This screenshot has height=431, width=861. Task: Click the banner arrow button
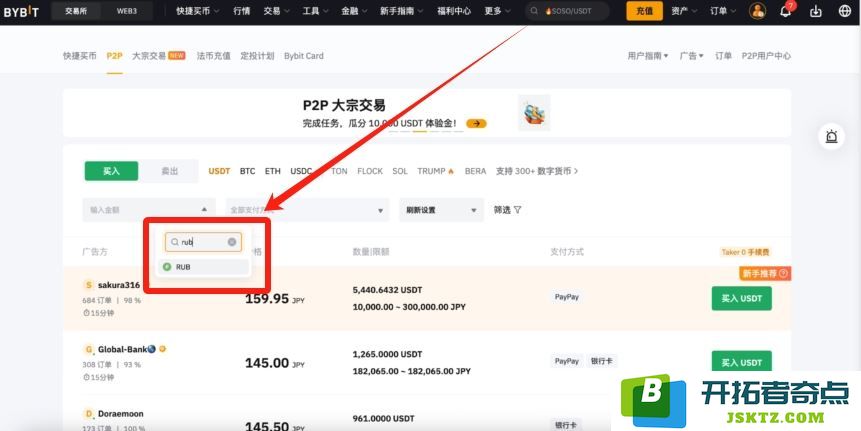pos(476,124)
